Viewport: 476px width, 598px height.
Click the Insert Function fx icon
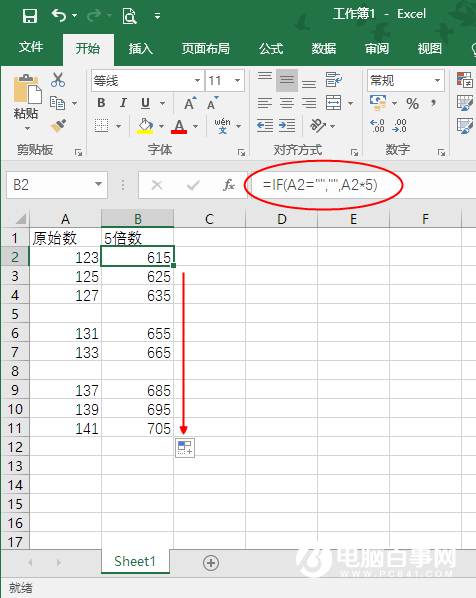pos(229,185)
